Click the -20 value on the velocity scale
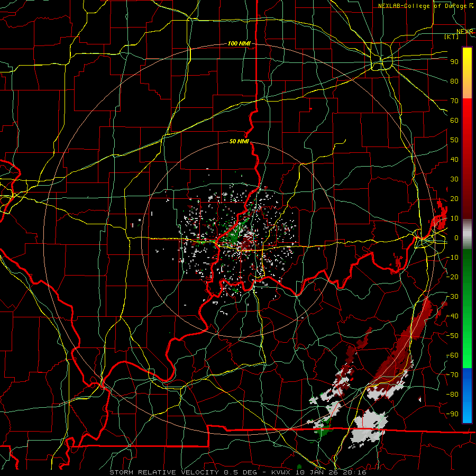Viewport: 476px width, 476px height. (x=453, y=277)
